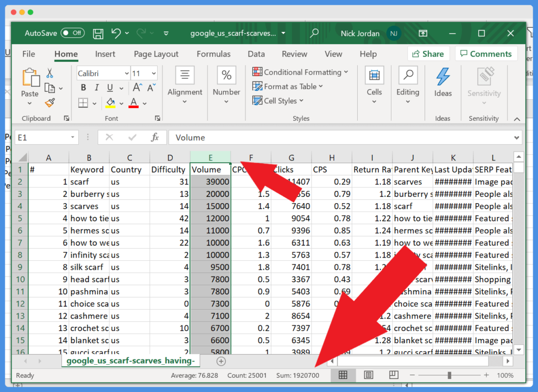Toggle Bold formatting
This screenshot has height=392, width=538.
coord(84,88)
